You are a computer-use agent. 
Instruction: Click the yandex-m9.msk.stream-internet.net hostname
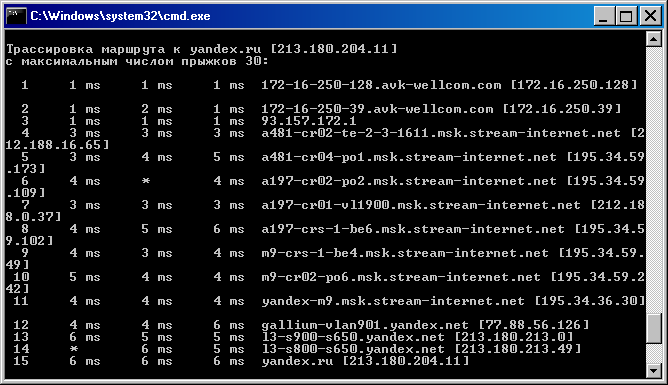click(x=393, y=301)
